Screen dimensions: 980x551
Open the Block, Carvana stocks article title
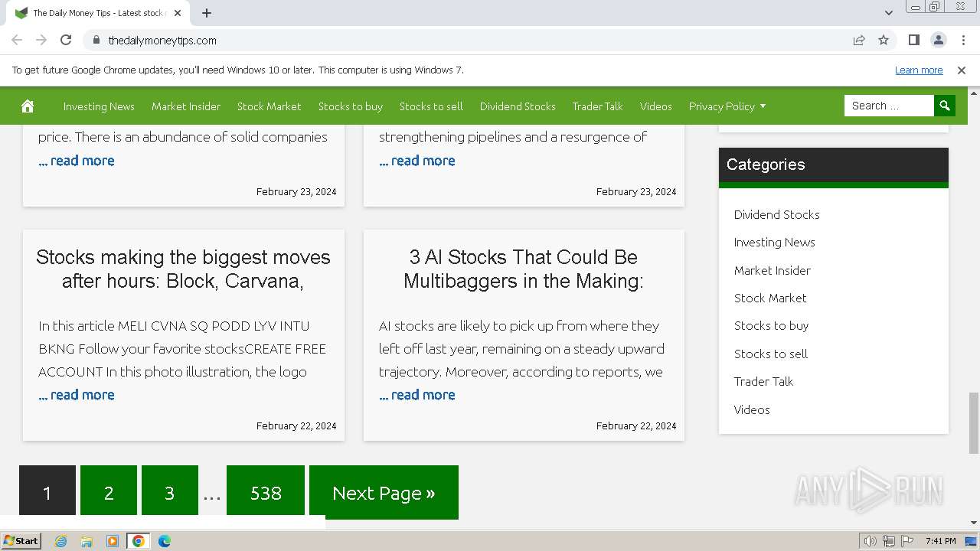pos(183,269)
